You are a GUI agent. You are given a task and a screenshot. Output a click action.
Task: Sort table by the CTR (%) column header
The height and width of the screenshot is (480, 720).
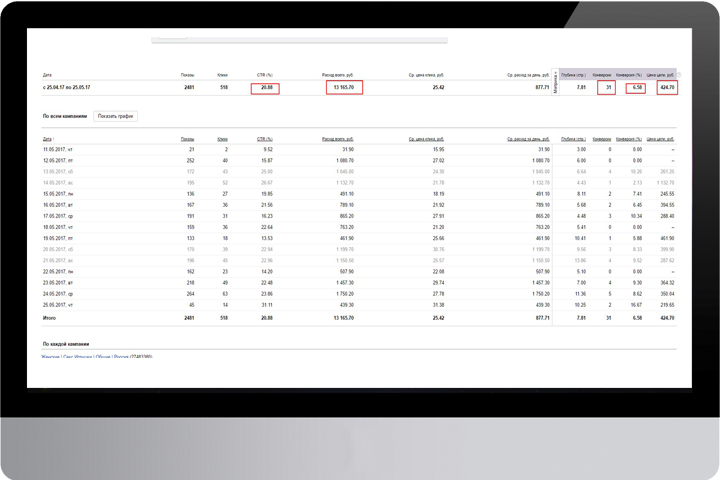(265, 139)
